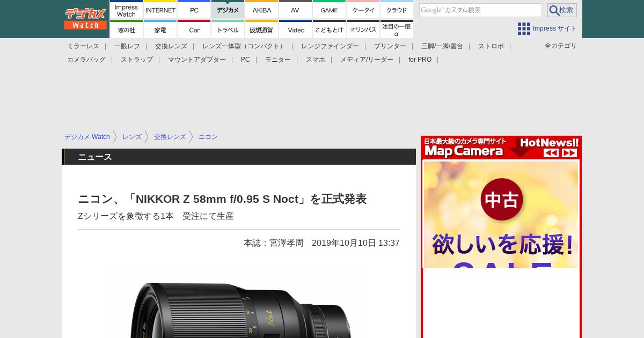This screenshot has height=338, width=644.
Task: Go to カメラバッグ category
Action: 86,60
